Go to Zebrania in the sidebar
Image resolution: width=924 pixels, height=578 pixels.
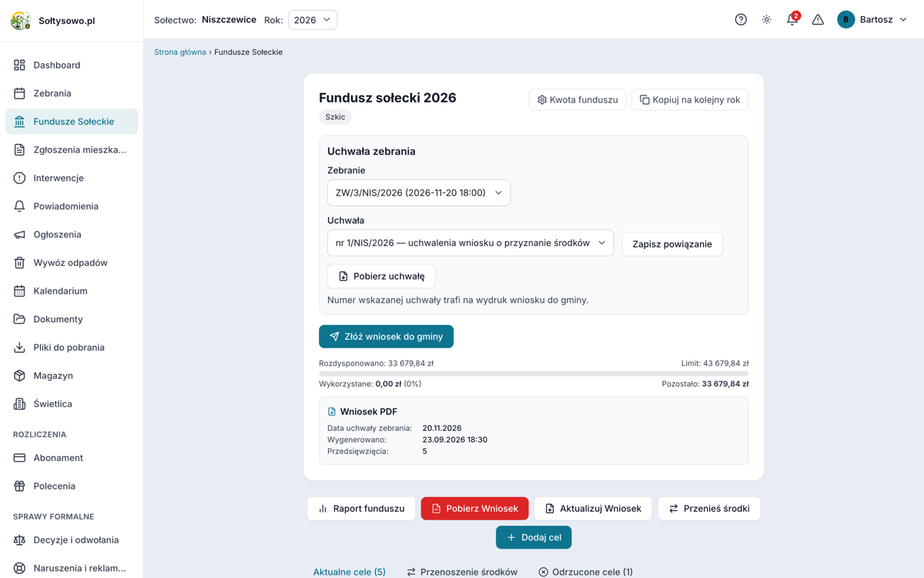pos(72,93)
